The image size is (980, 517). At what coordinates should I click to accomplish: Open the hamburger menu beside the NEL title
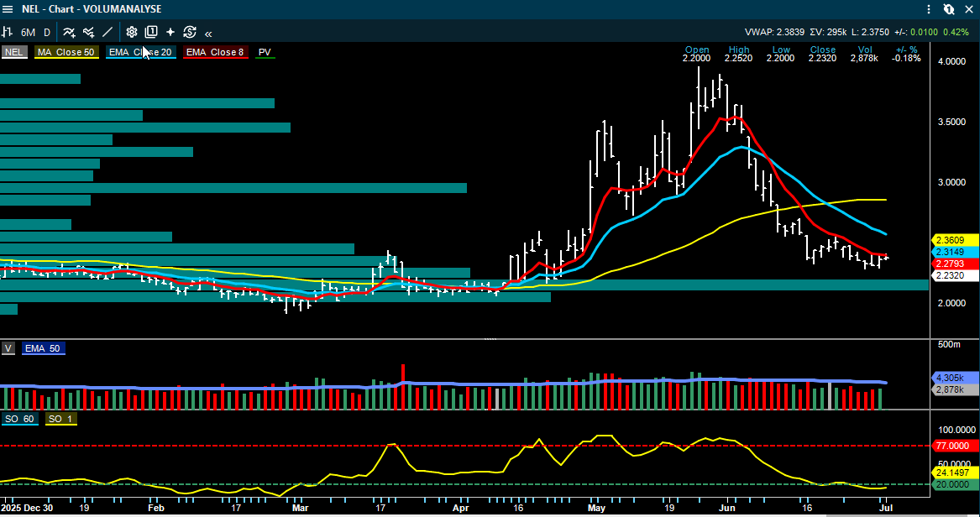[x=8, y=9]
